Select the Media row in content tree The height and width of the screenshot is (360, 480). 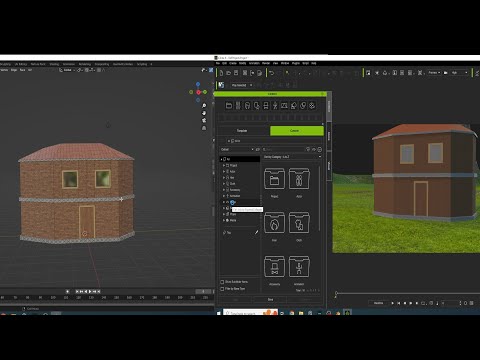pos(240,220)
